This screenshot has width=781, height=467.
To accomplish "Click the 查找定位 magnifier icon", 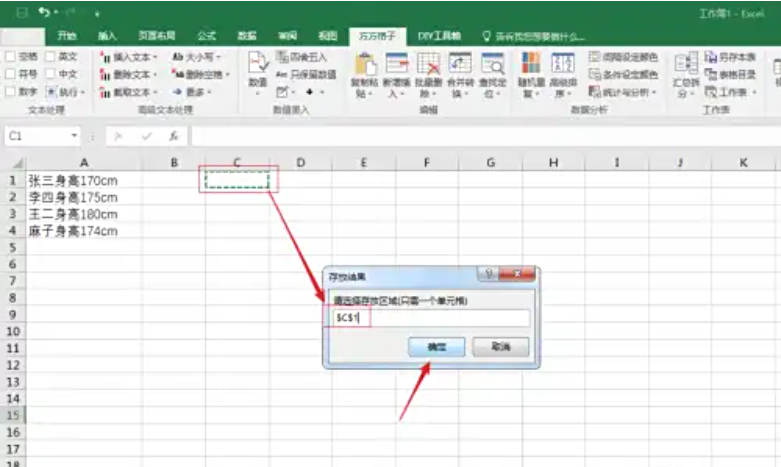I will pyautogui.click(x=492, y=64).
